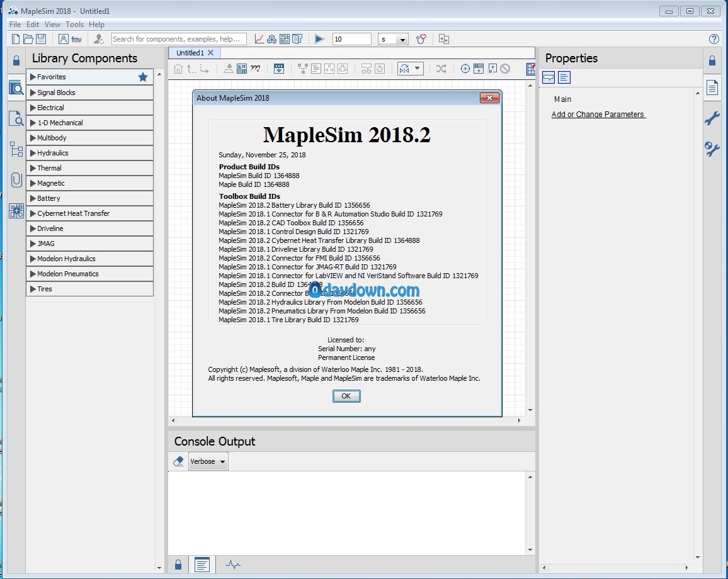Click the wrench with gear icon in right sidebar
The image size is (728, 579).
click(x=712, y=149)
